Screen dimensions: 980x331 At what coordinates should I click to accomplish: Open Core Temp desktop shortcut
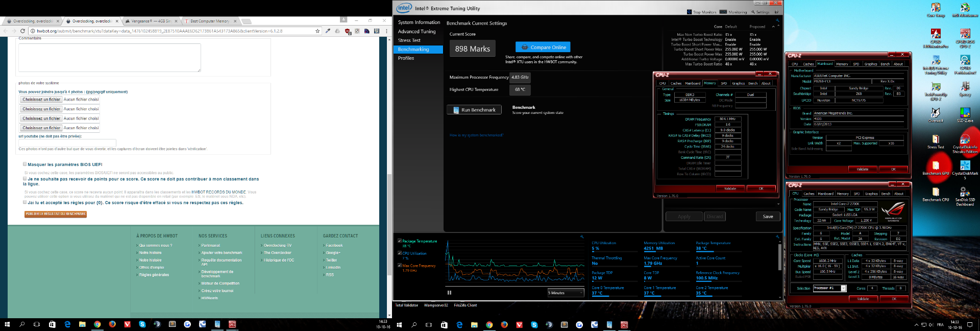click(x=936, y=10)
